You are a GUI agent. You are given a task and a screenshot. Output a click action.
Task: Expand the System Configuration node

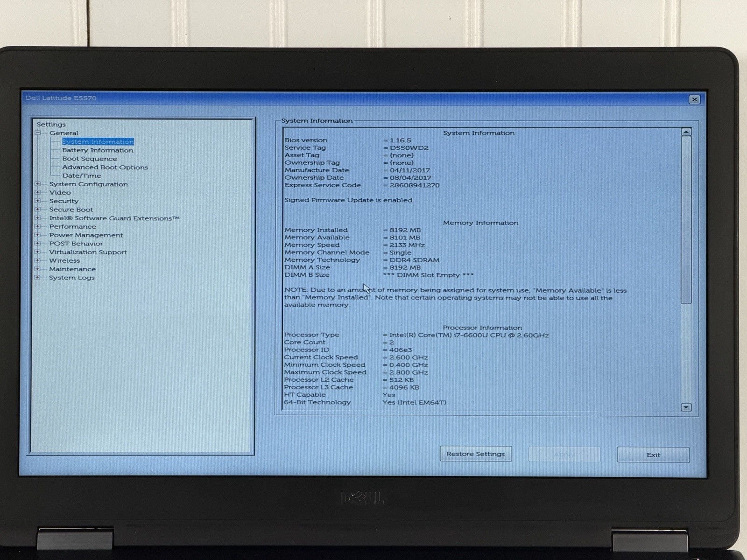tap(38, 184)
